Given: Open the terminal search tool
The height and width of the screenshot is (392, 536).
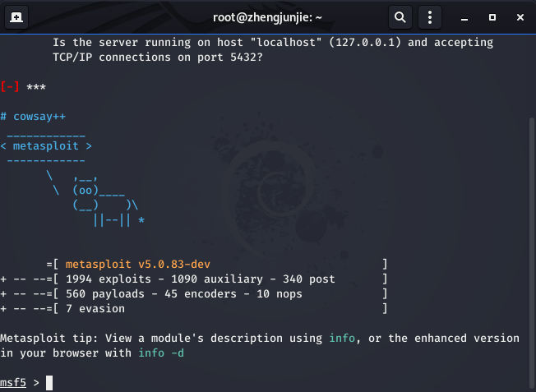Looking at the screenshot, I should point(400,17).
